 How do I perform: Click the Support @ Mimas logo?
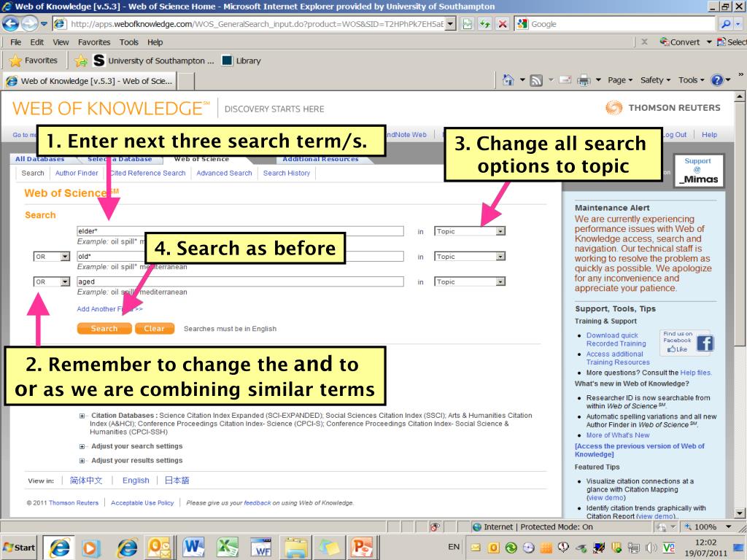tap(698, 171)
